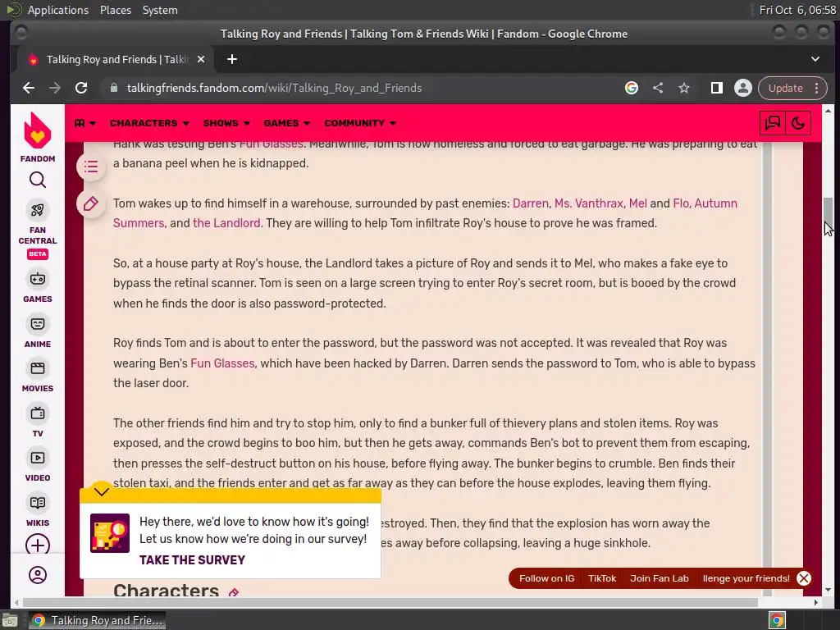The image size is (840, 630).
Task: Click the Chrome icon in system tray
Action: (x=777, y=620)
